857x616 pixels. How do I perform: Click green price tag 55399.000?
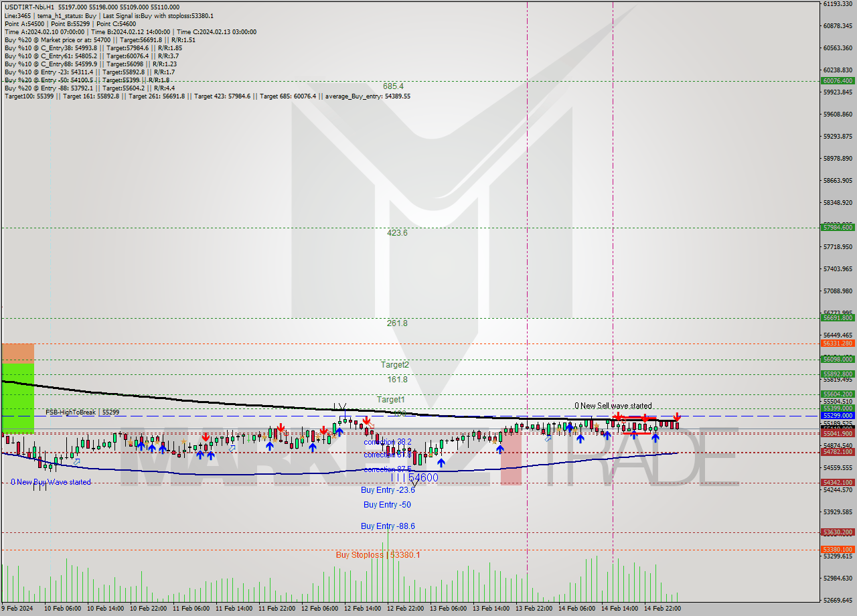tap(837, 408)
